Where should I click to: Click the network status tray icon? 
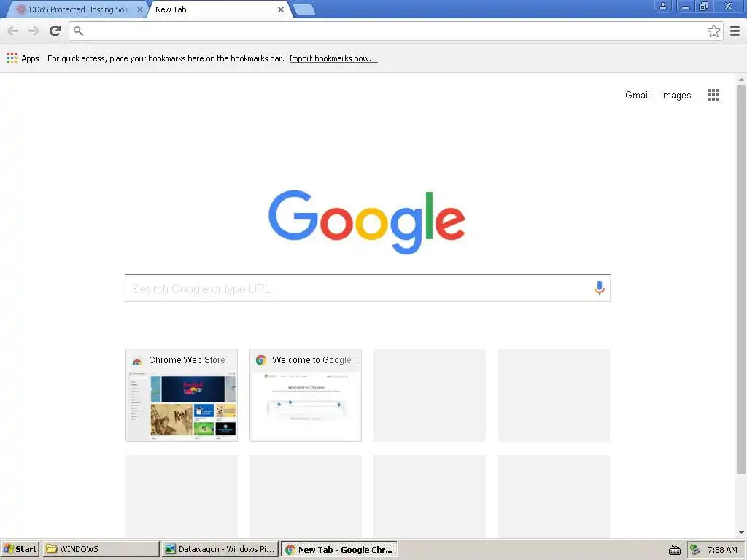pos(694,550)
